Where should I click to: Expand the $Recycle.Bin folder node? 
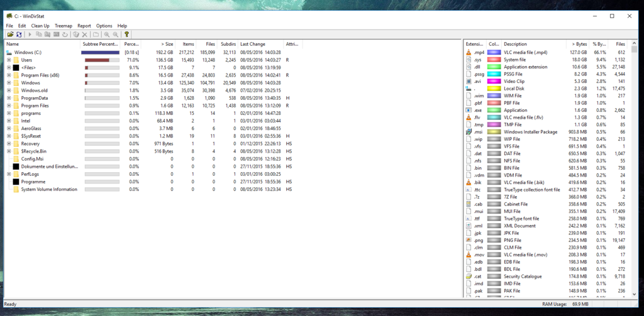click(9, 151)
